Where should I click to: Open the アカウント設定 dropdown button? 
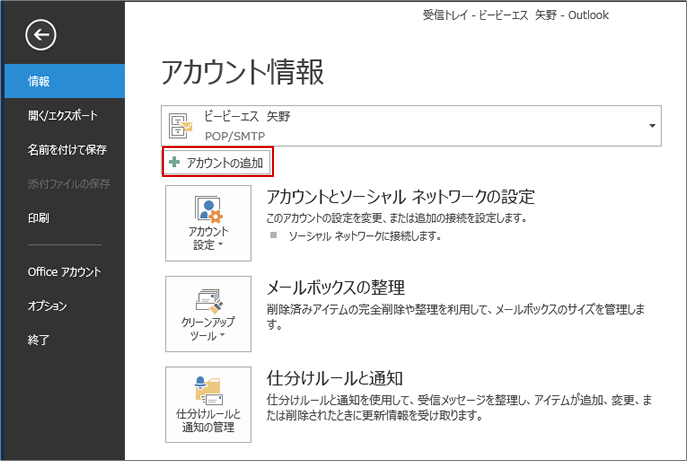(x=208, y=223)
